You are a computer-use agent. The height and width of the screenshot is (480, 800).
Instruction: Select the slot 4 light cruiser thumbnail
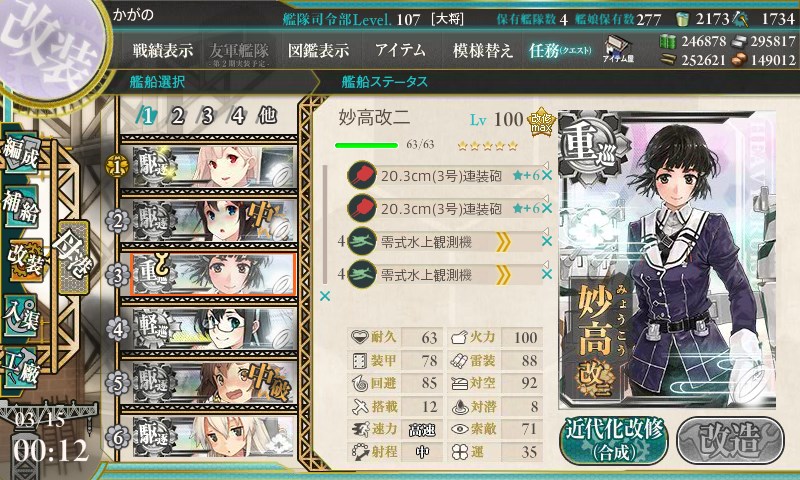(213, 329)
